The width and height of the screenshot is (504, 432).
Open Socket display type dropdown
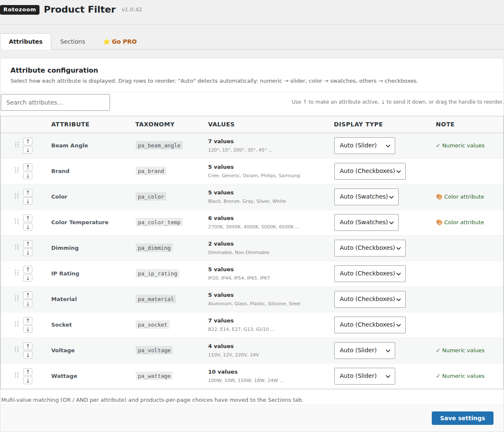(x=370, y=325)
